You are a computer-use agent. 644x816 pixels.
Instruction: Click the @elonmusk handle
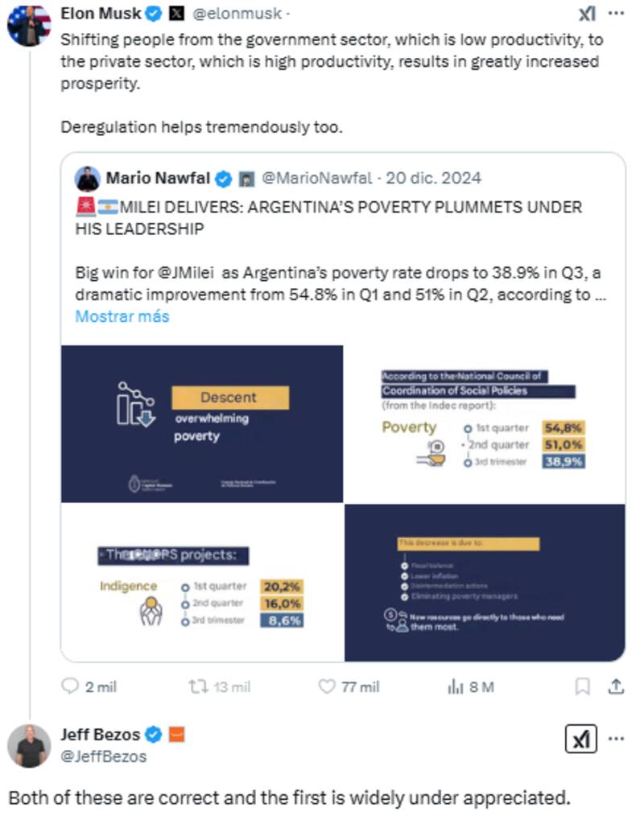click(237, 14)
